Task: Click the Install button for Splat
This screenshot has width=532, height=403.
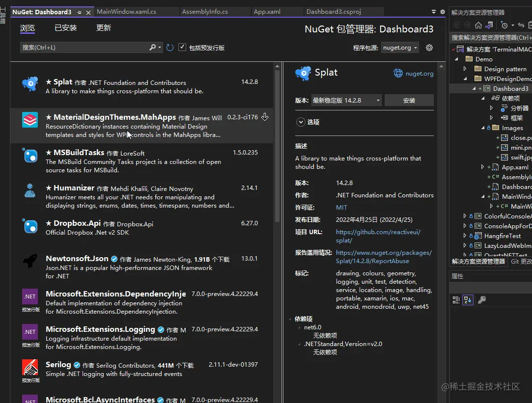Action: pyautogui.click(x=409, y=100)
